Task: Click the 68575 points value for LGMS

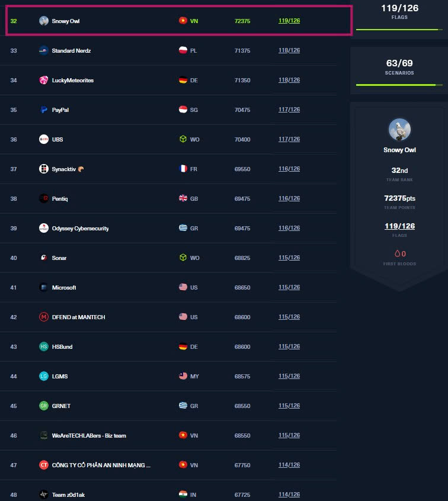Action: point(242,377)
